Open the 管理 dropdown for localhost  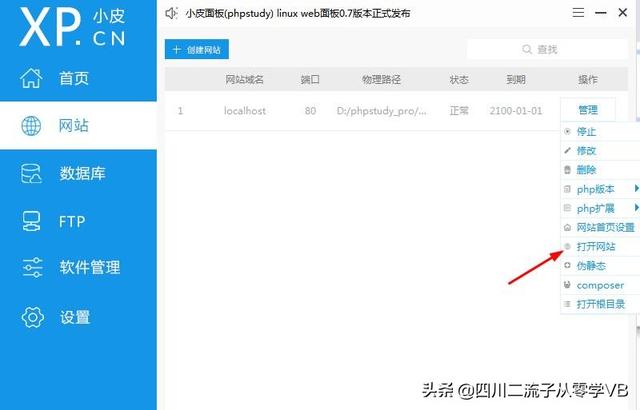[x=587, y=110]
